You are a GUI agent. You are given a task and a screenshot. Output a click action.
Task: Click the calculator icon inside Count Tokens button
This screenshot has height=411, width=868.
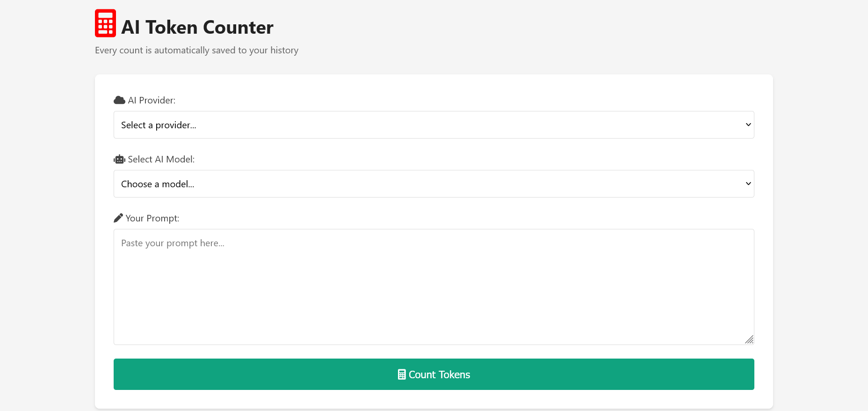click(x=402, y=374)
